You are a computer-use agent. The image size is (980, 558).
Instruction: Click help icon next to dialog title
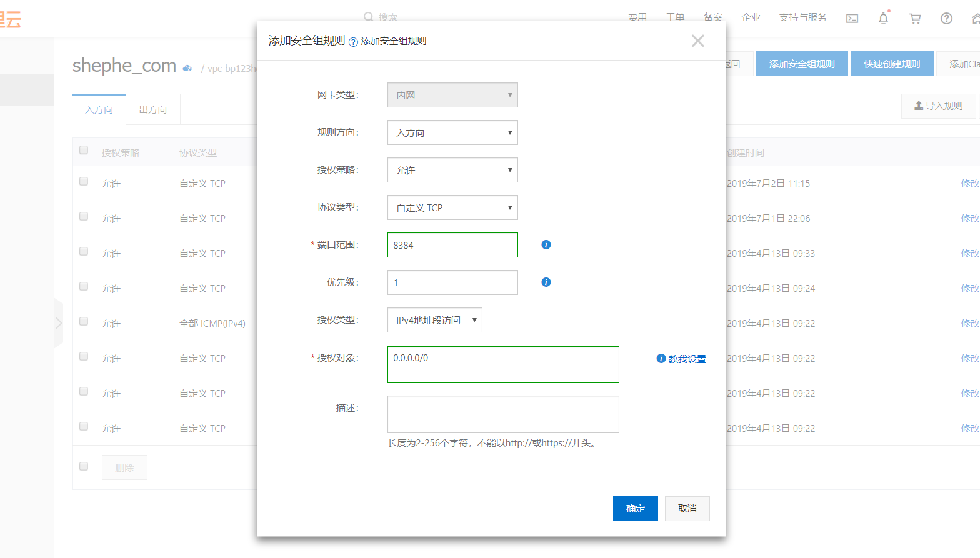(353, 42)
